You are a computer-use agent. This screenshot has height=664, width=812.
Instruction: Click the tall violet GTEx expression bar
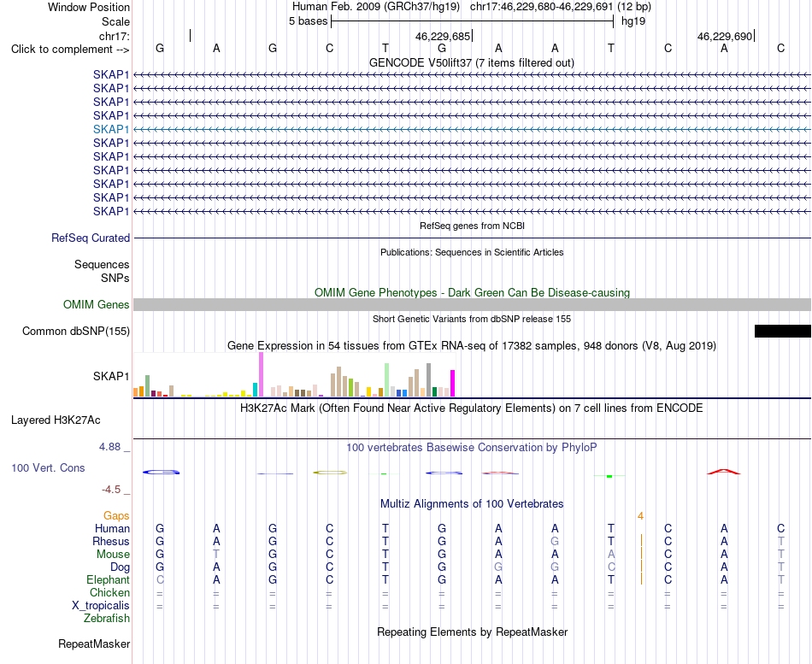(261, 374)
